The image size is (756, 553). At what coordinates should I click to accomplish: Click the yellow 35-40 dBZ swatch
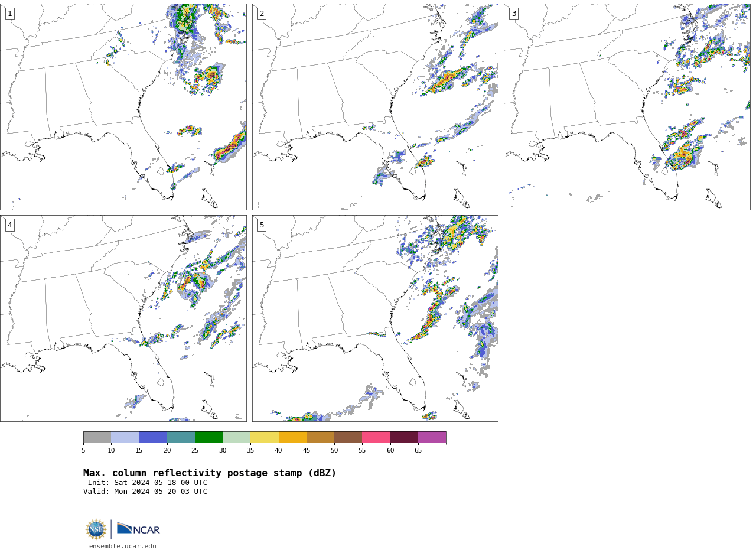[x=265, y=437]
